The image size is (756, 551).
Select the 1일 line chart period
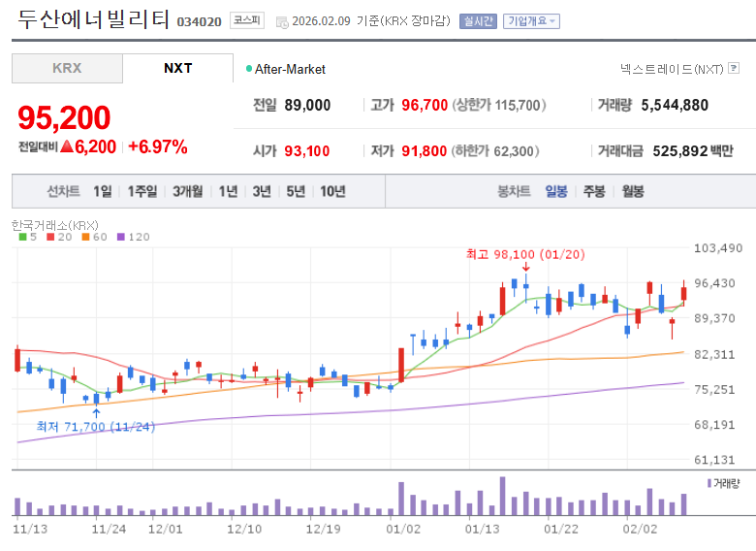[x=102, y=191]
